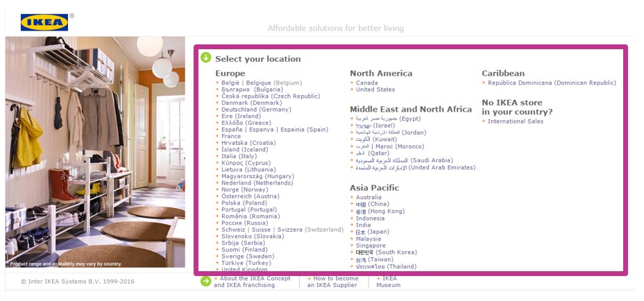Select България (Bulgaria) location
Viewport: 644px width, 301px height.
[x=252, y=89]
